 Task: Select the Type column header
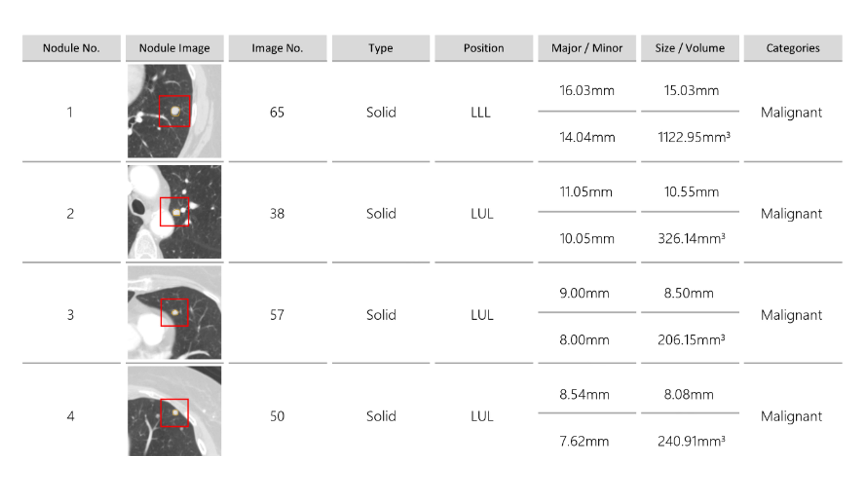pyautogui.click(x=381, y=48)
